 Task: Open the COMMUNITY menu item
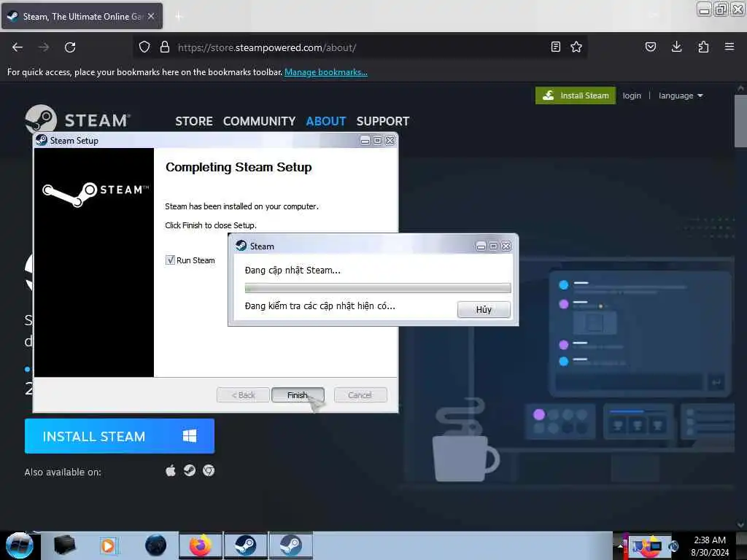click(259, 122)
